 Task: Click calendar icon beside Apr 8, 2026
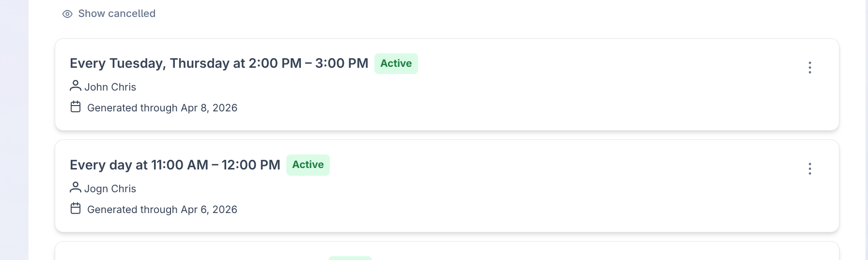(76, 107)
